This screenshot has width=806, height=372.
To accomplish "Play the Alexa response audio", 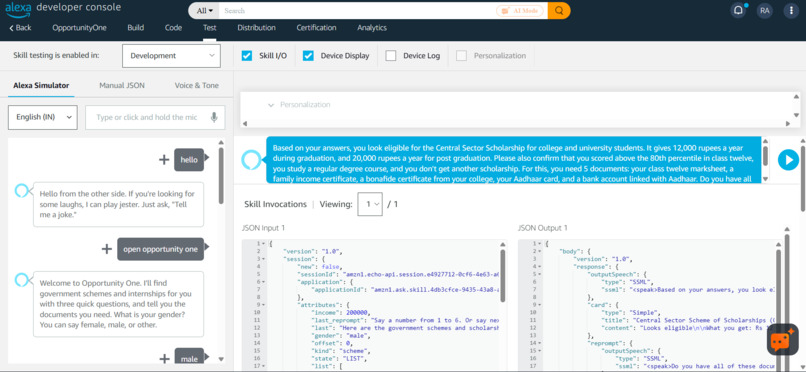I will pos(788,160).
